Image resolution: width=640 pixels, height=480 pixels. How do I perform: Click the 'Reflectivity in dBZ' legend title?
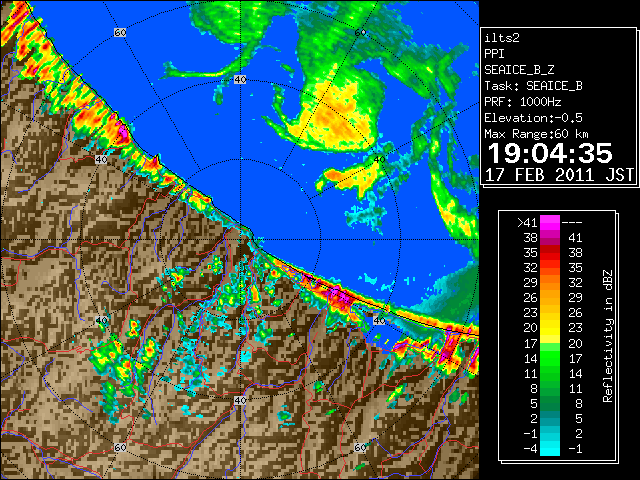(x=608, y=336)
